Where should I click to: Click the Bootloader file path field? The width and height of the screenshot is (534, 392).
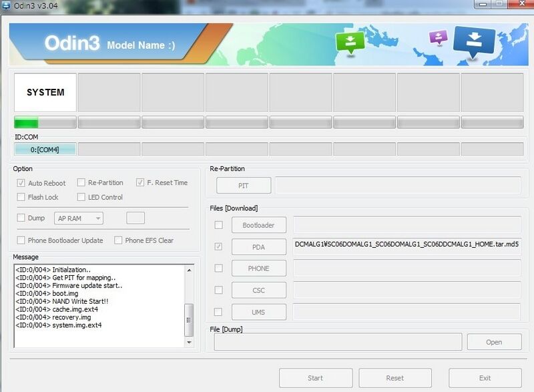[407, 225]
